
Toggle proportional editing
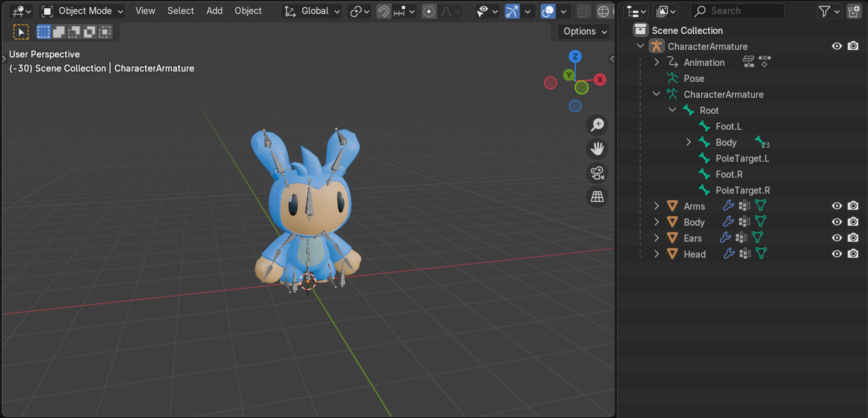429,11
